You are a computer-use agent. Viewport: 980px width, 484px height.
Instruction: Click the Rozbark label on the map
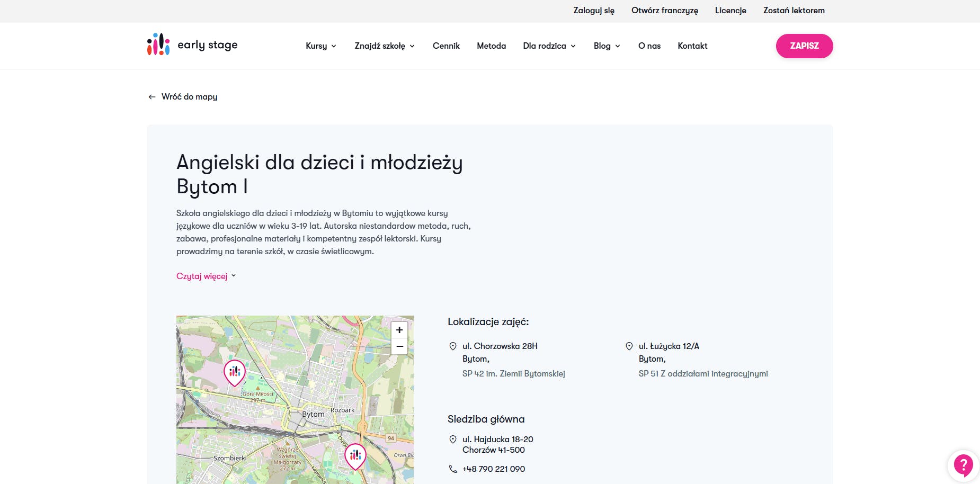[343, 410]
